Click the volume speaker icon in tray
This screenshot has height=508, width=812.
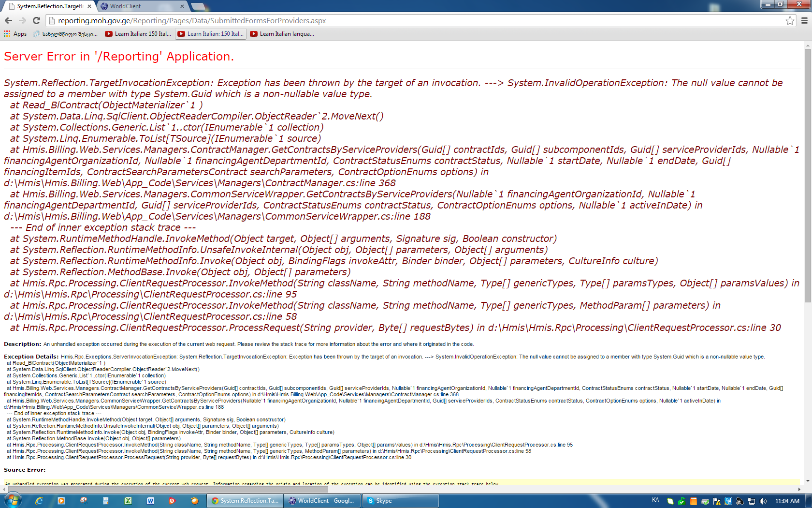pyautogui.click(x=763, y=501)
